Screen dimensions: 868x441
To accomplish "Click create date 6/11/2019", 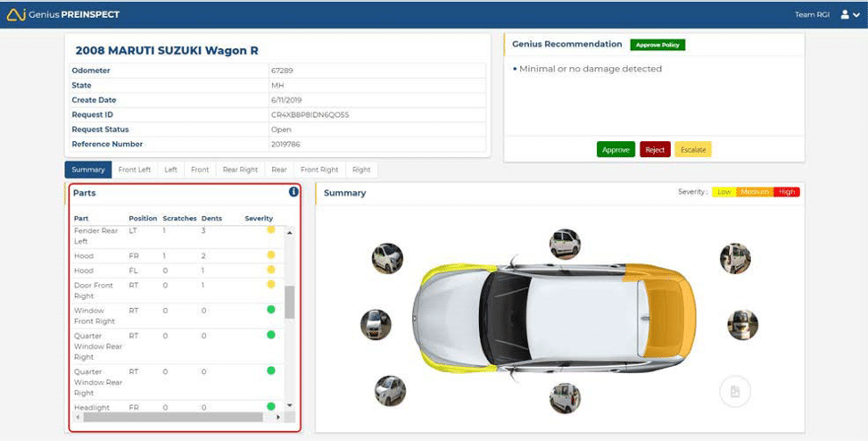I will point(286,100).
